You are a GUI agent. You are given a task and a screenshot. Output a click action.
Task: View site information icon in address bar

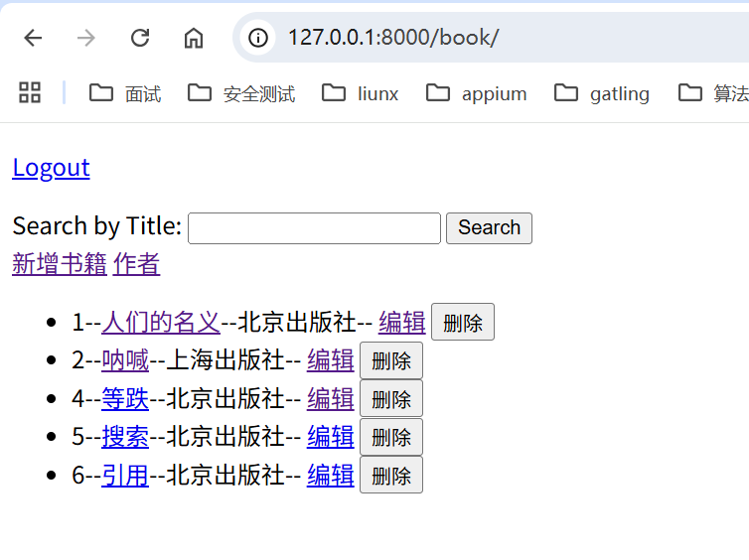(x=258, y=38)
